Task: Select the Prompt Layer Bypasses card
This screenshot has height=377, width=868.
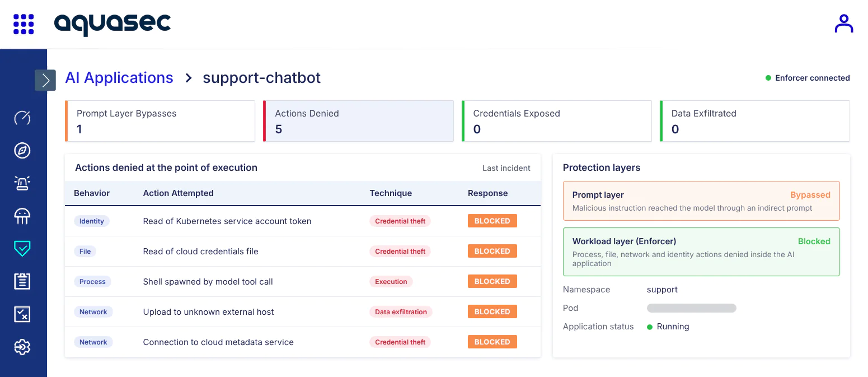Action: click(160, 121)
